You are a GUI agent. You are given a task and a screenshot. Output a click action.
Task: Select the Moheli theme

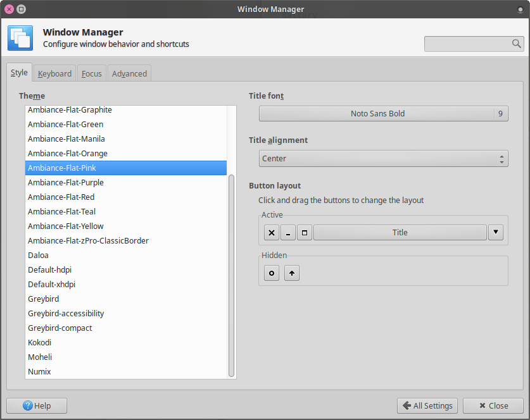tap(126, 357)
